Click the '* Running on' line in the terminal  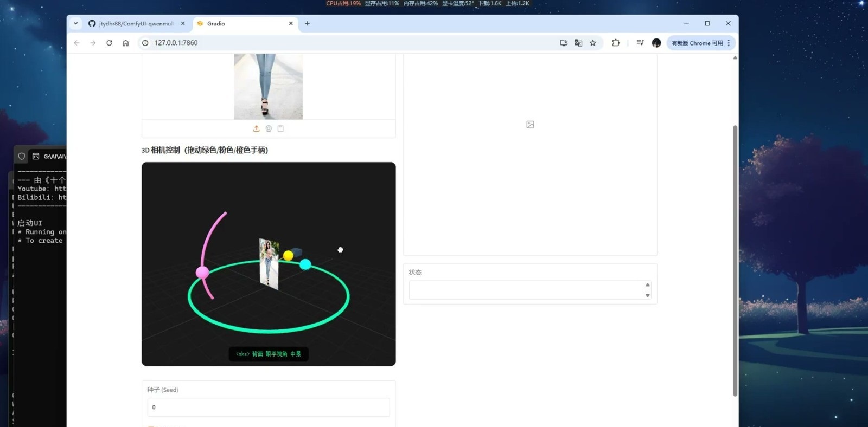pyautogui.click(x=42, y=232)
